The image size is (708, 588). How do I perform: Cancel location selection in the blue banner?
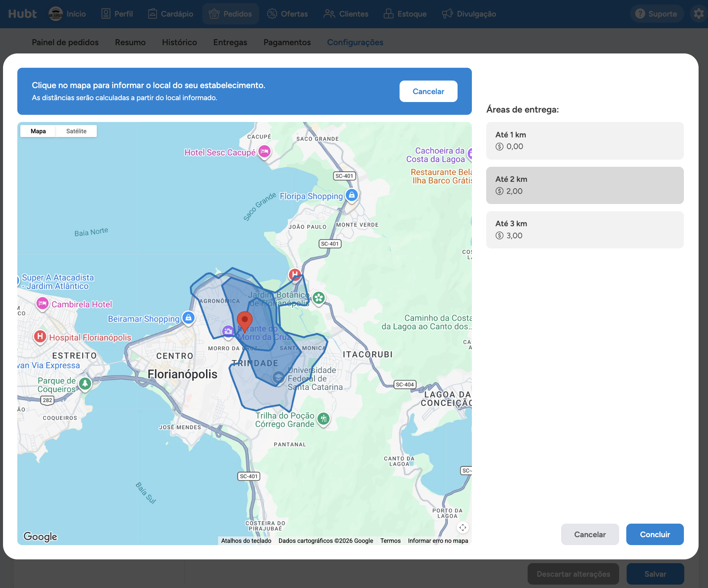point(429,91)
